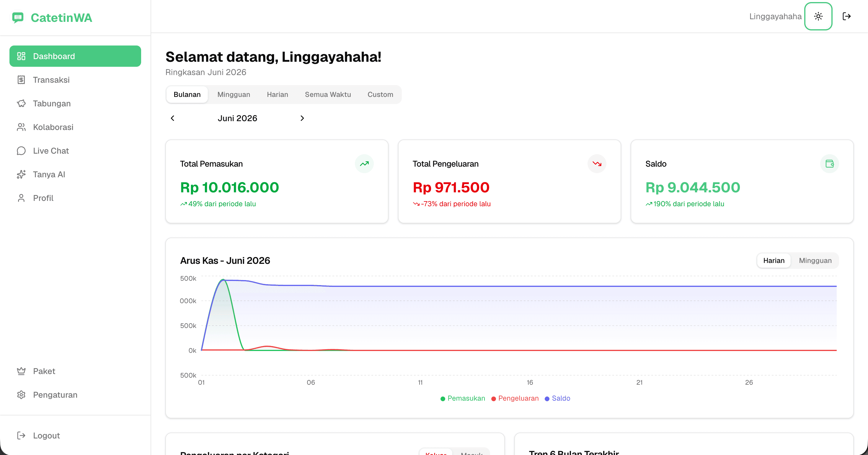Viewport: 868px width, 455px height.
Task: Click the Rp 971.500 expense amount
Action: (x=451, y=188)
